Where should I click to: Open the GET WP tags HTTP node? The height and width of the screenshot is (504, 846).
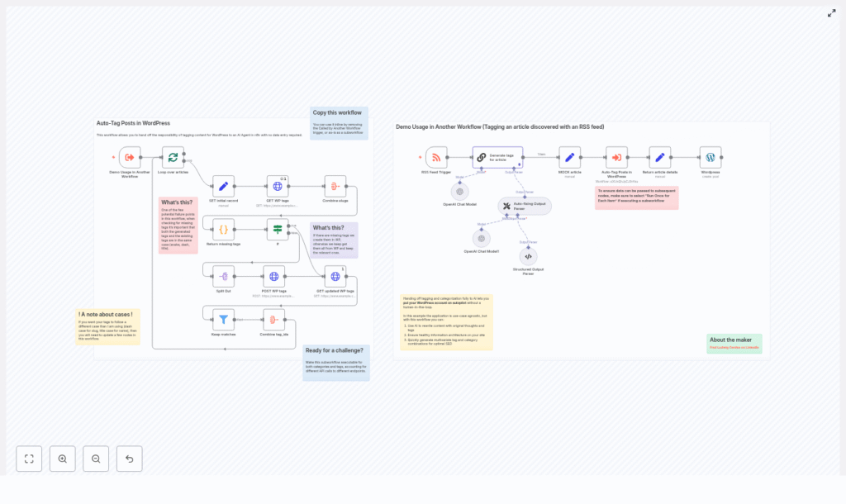278,186
